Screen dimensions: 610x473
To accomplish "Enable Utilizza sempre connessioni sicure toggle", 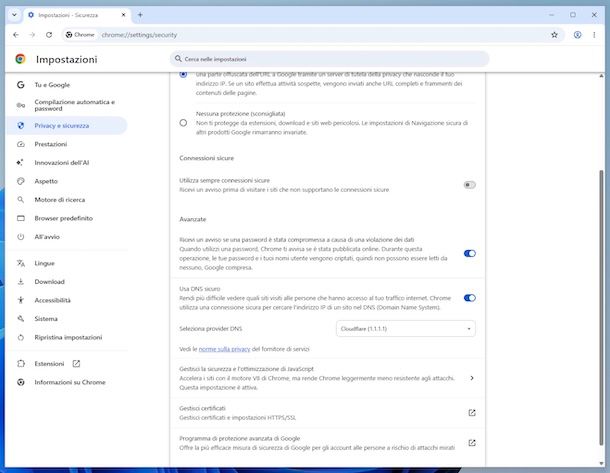I will click(x=470, y=185).
